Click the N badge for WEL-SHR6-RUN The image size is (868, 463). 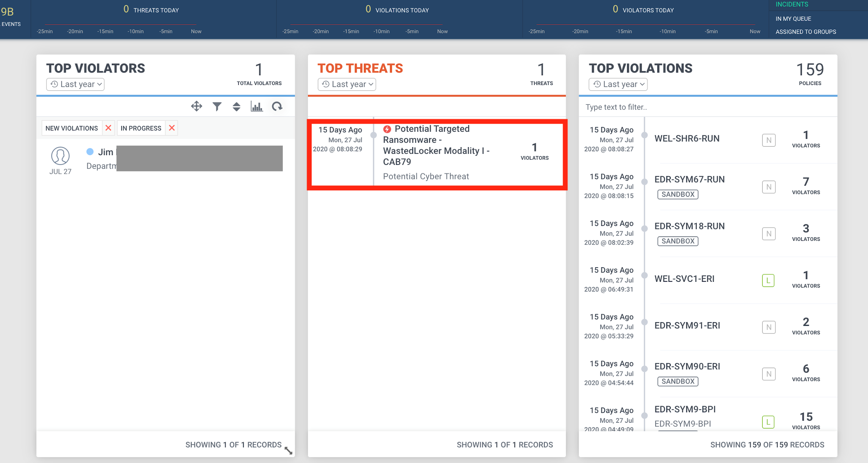pyautogui.click(x=769, y=140)
